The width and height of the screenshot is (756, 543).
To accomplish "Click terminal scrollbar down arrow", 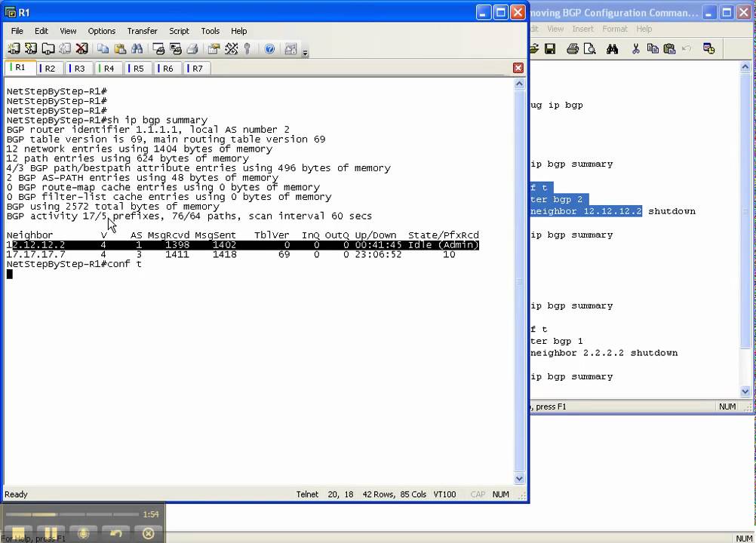I will [x=519, y=478].
